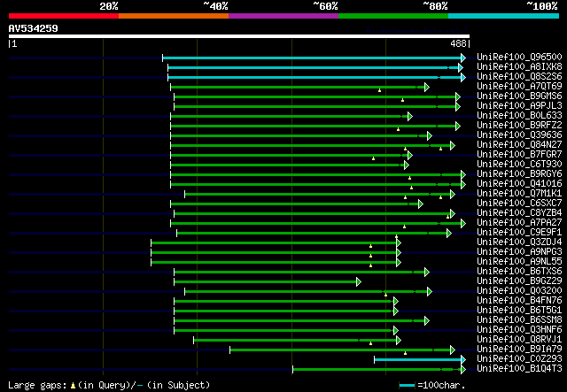The image size is (567, 392).
Task: Click the UniRef100_Q03200 label
Action: (519, 291)
